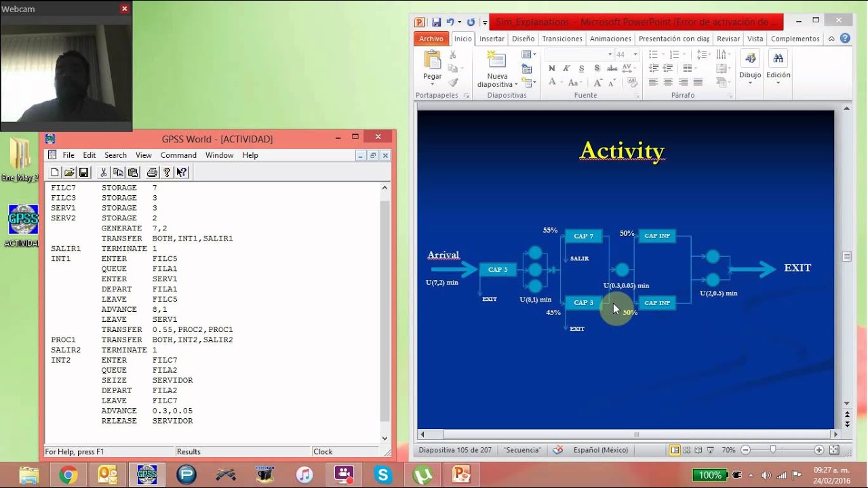Click the Open folder icon in GPSS World
The height and width of the screenshot is (488, 868).
point(69,173)
